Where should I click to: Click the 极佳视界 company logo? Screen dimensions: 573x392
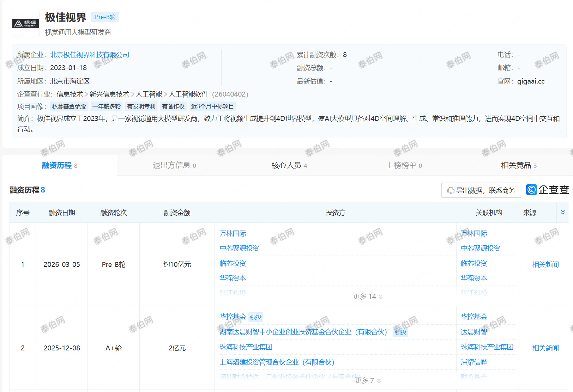pyautogui.click(x=26, y=24)
